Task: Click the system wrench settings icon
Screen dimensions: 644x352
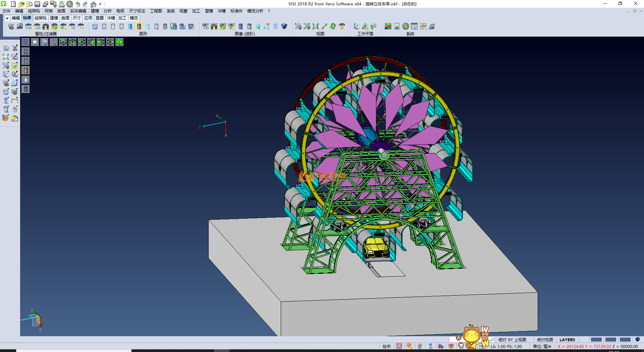Action: 406,26
